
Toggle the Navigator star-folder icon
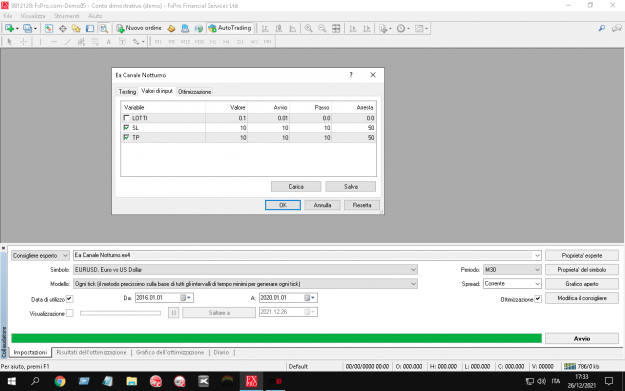(x=76, y=28)
